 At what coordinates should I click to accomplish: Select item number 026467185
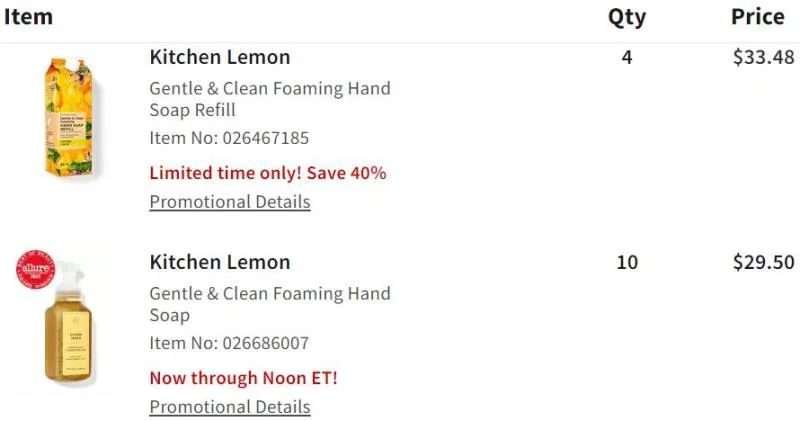click(x=229, y=138)
